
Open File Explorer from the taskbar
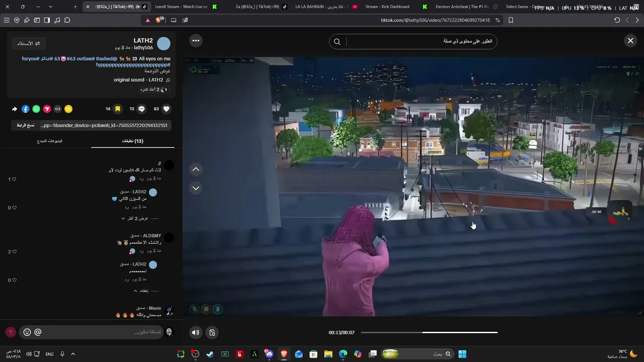pyautogui.click(x=328, y=354)
